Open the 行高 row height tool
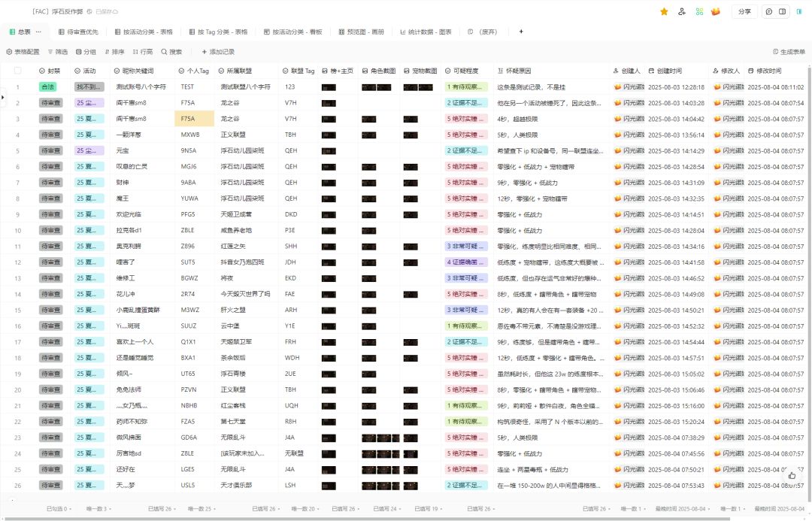Viewport: 812px width, 521px height. tap(142, 52)
